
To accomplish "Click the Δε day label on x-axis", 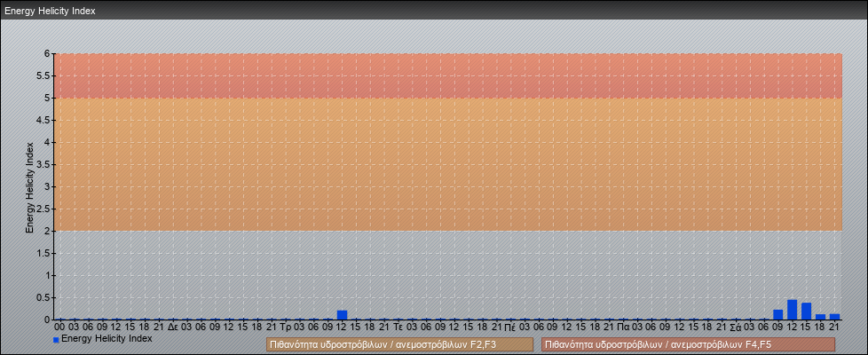I will 173,327.
